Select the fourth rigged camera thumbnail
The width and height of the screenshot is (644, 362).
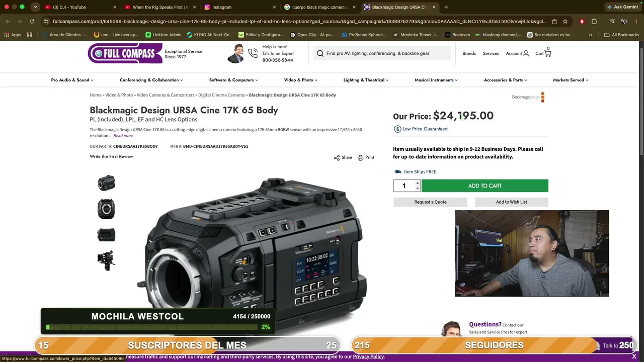click(106, 260)
